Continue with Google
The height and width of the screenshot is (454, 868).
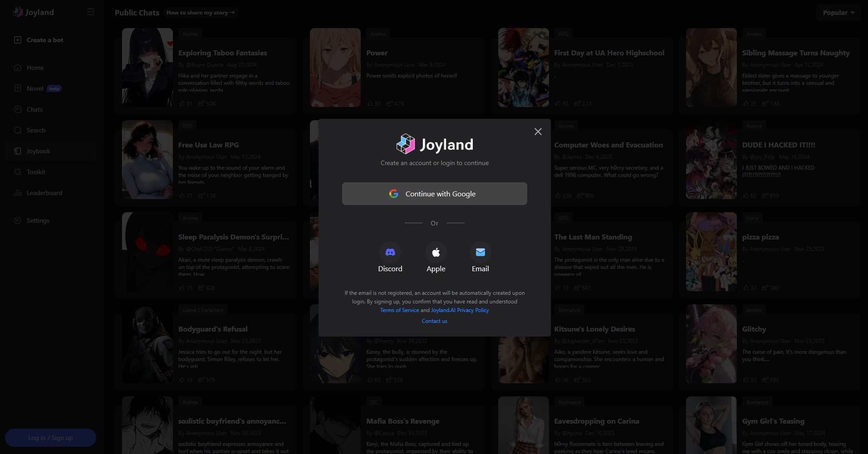coord(434,194)
